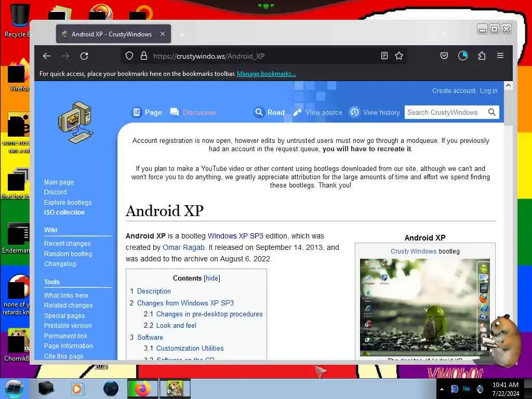This screenshot has height=399, width=532.
Task: Select the Read view tab
Action: (270, 112)
